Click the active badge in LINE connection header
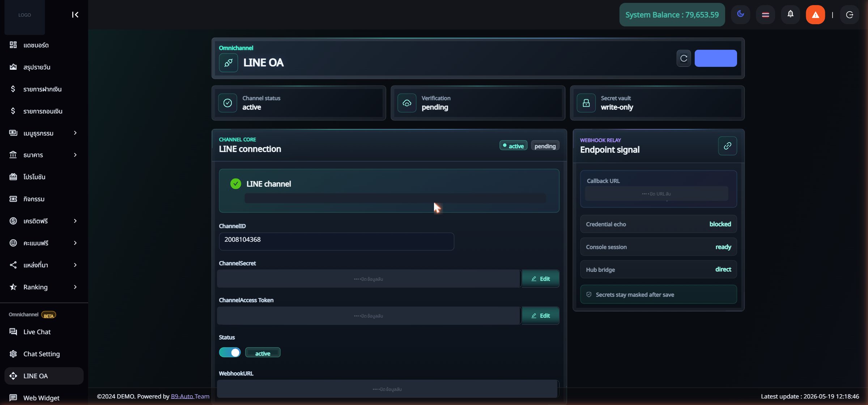 coord(513,146)
